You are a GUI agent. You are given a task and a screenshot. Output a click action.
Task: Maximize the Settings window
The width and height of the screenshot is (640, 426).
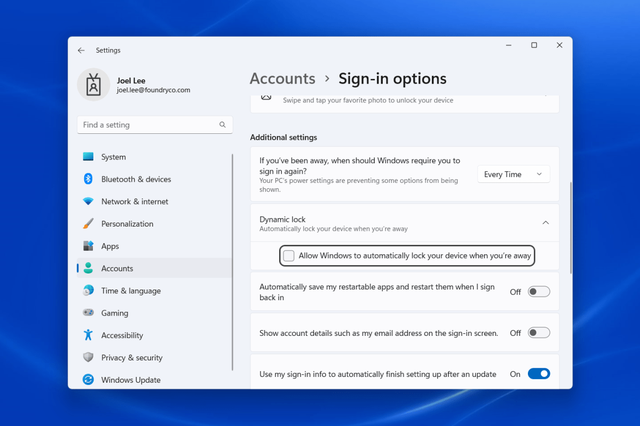(534, 45)
